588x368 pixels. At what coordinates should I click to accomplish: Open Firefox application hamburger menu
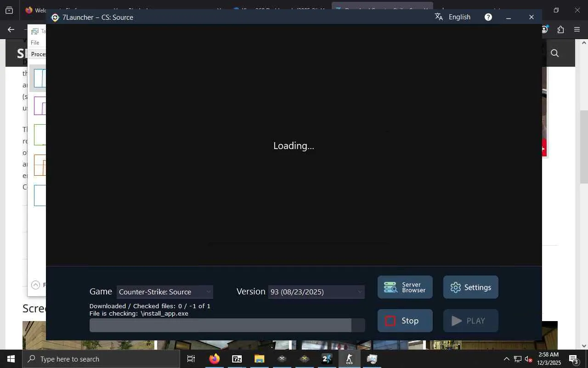click(x=577, y=29)
